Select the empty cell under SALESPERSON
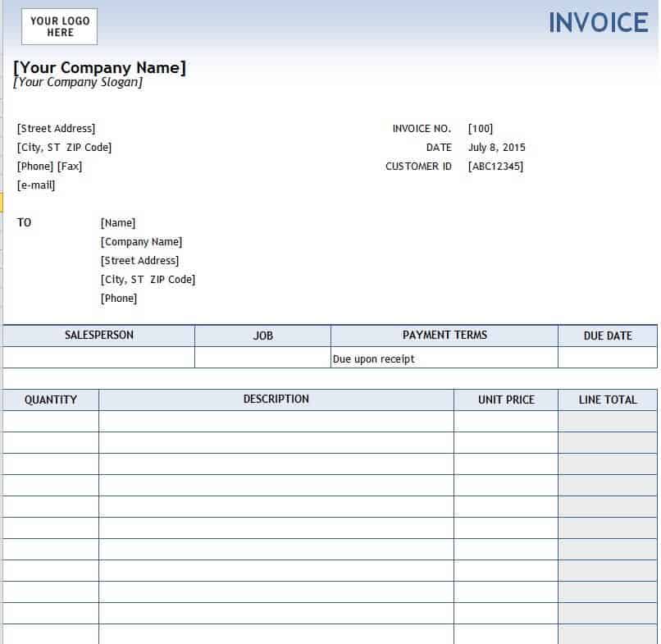Image resolution: width=661 pixels, height=644 pixels. pyautogui.click(x=98, y=358)
